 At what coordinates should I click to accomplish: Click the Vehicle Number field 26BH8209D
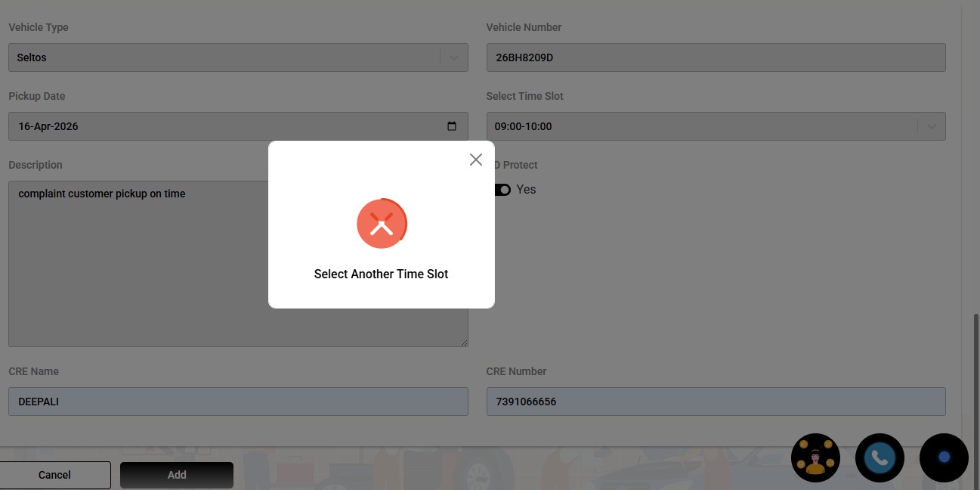click(x=716, y=57)
